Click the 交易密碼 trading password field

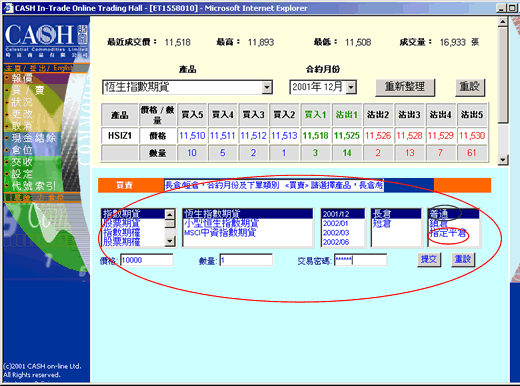click(x=361, y=260)
